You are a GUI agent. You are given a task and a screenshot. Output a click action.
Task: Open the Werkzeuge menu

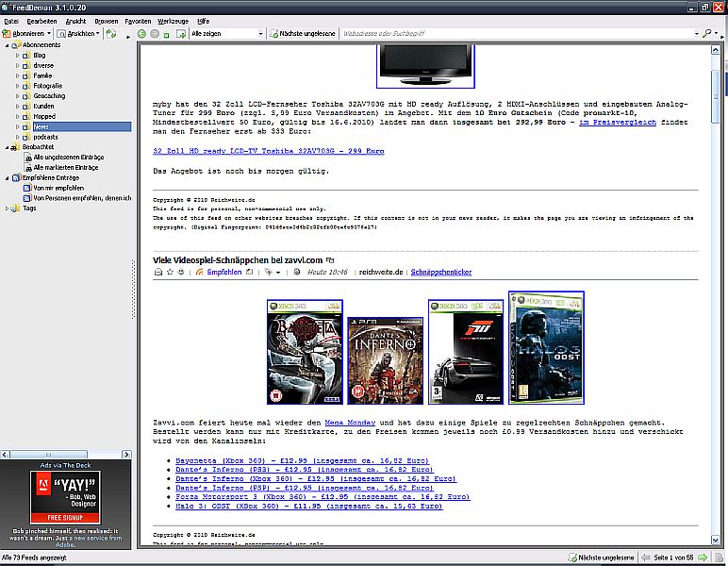174,20
